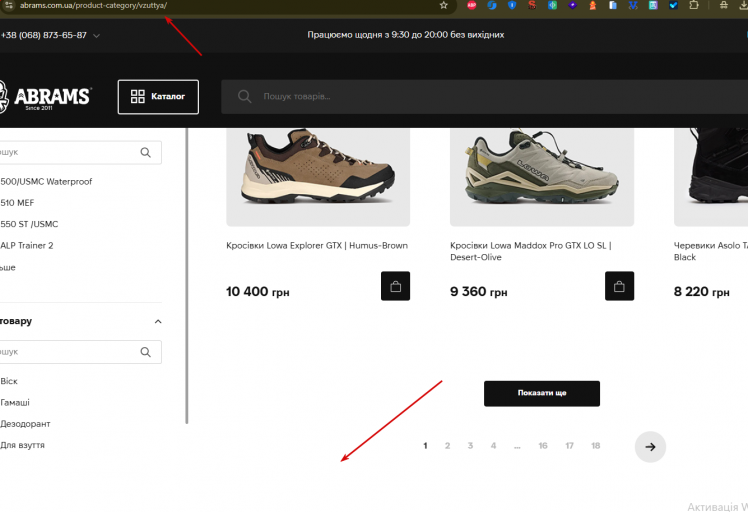Click the Показати ще button

click(x=542, y=394)
